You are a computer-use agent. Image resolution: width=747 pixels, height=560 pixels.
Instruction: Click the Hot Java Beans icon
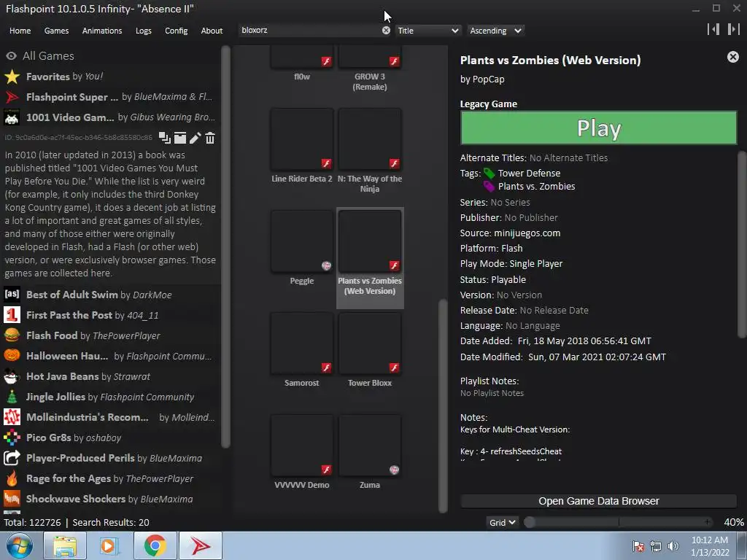[12, 376]
